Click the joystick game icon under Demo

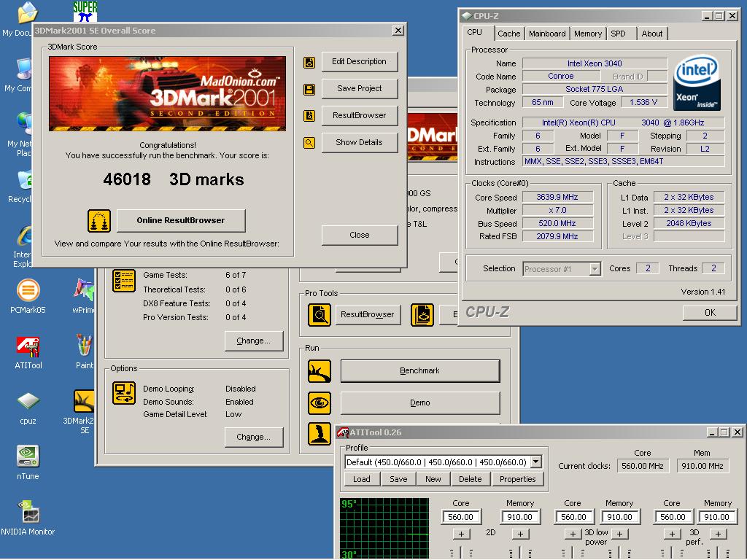[320, 434]
